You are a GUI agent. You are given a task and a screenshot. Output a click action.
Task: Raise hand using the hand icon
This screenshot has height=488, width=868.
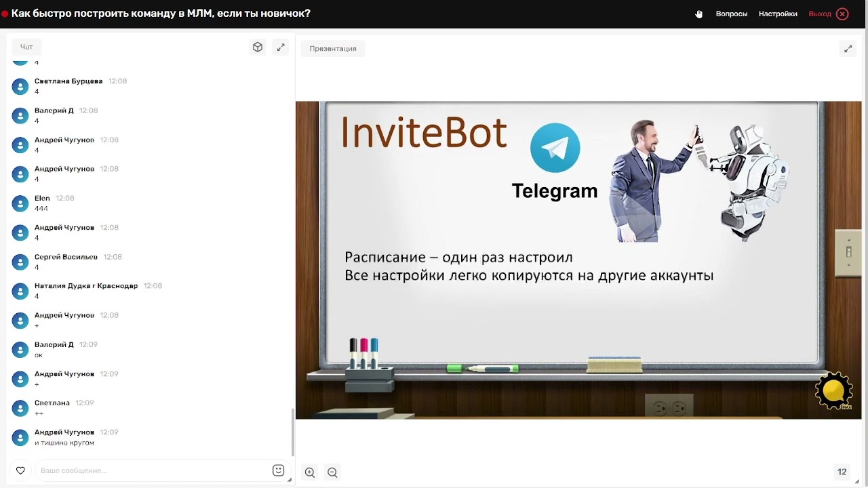(698, 14)
